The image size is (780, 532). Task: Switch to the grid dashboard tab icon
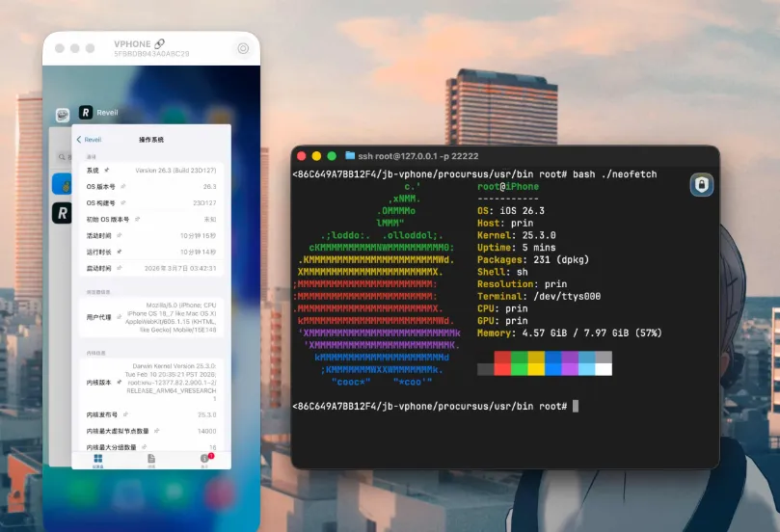[98, 459]
